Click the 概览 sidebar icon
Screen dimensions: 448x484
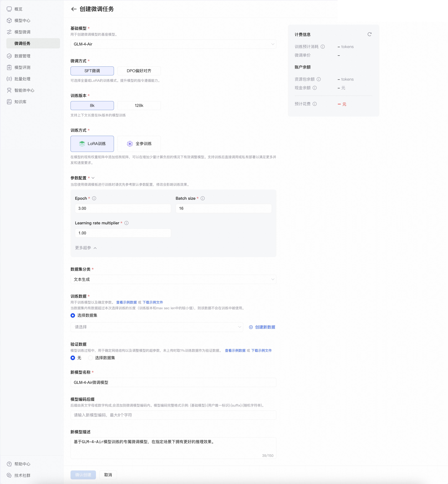tap(9, 9)
